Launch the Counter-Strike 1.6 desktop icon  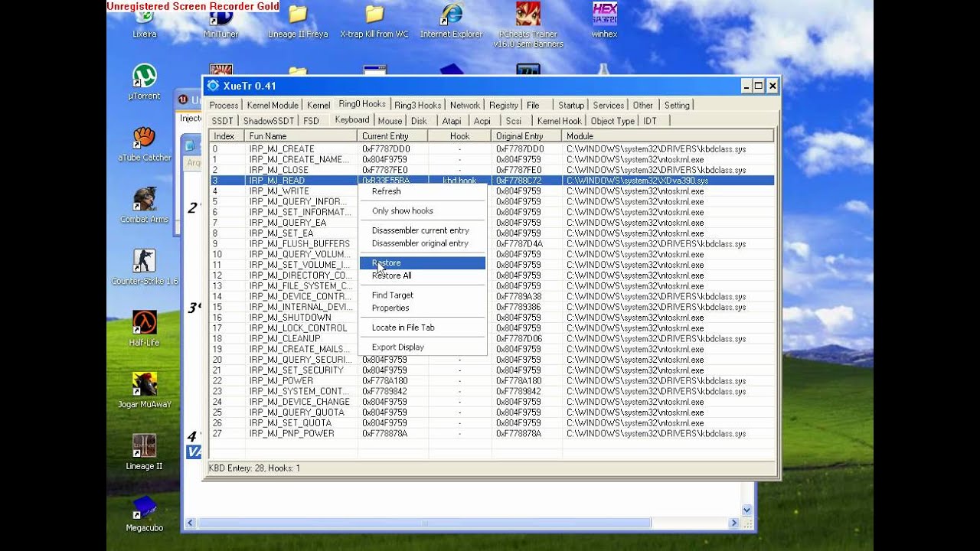(144, 267)
